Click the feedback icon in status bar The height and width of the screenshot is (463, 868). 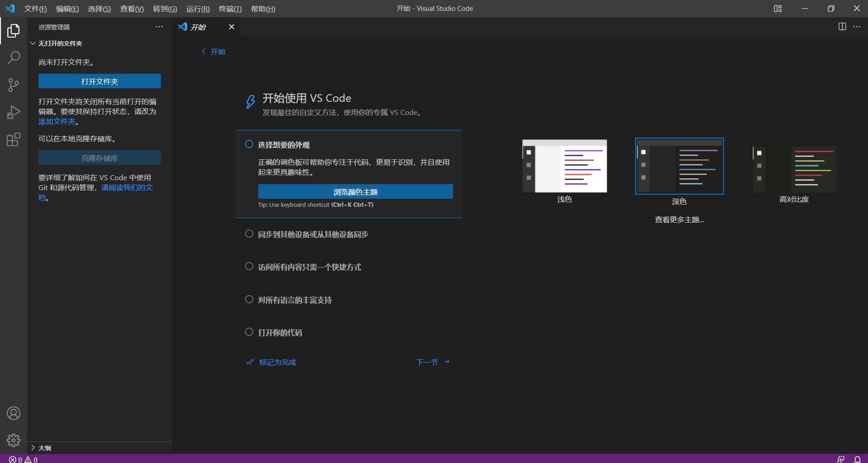(x=841, y=459)
